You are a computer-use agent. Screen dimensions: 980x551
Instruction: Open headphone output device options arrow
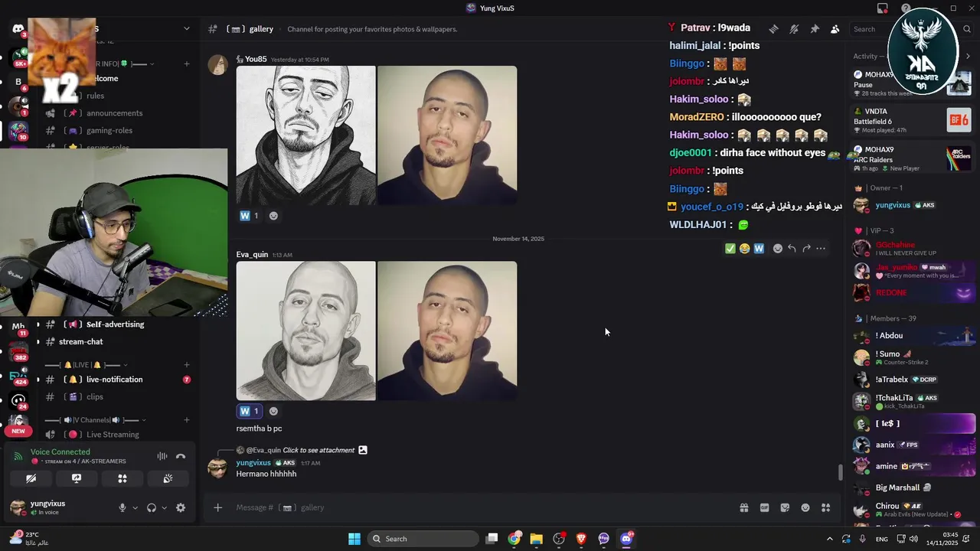[164, 507]
